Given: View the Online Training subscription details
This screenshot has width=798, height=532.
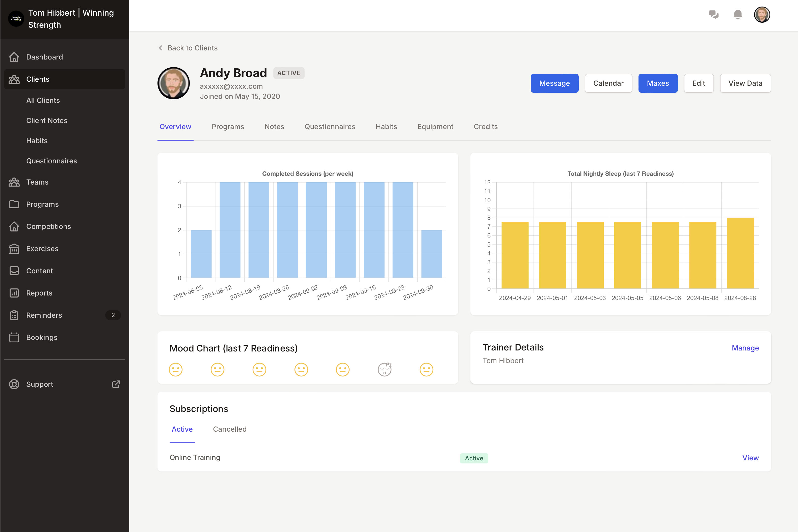Looking at the screenshot, I should point(751,457).
